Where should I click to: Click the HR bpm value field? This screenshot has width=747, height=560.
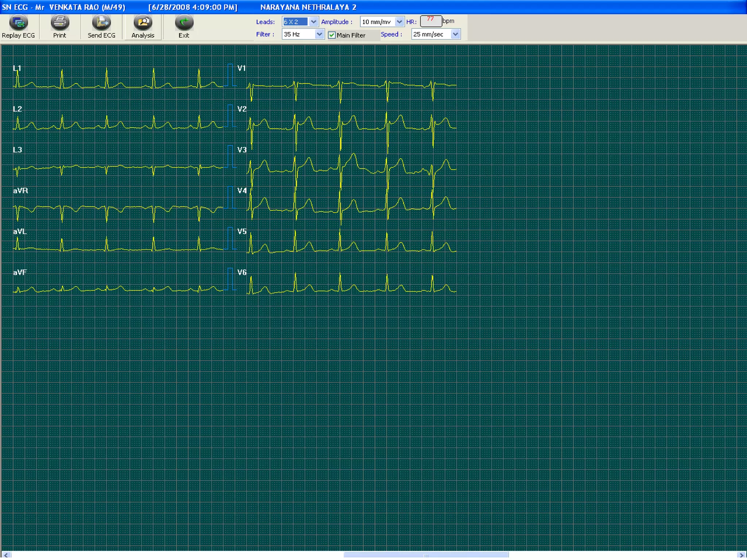(x=431, y=21)
